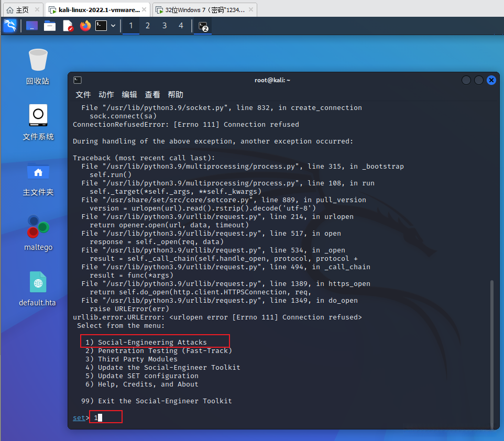Screen dimensions: 504x441
Task: Switch to workspace 4
Action: (x=181, y=26)
